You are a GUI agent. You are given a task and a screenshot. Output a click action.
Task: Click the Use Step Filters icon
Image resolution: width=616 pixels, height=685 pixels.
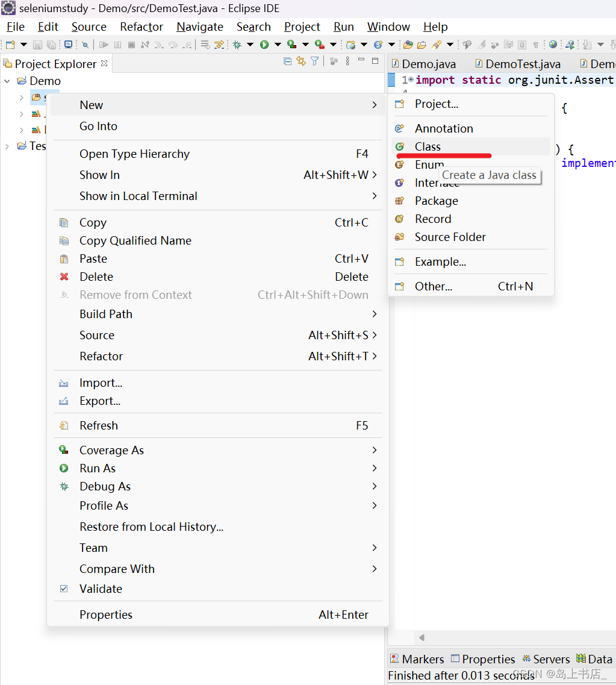219,44
